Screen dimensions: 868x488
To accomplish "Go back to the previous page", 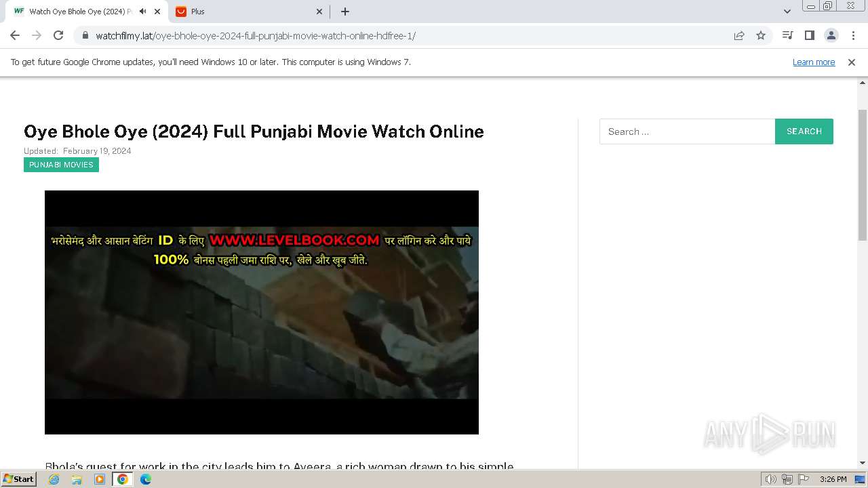I will [15, 35].
